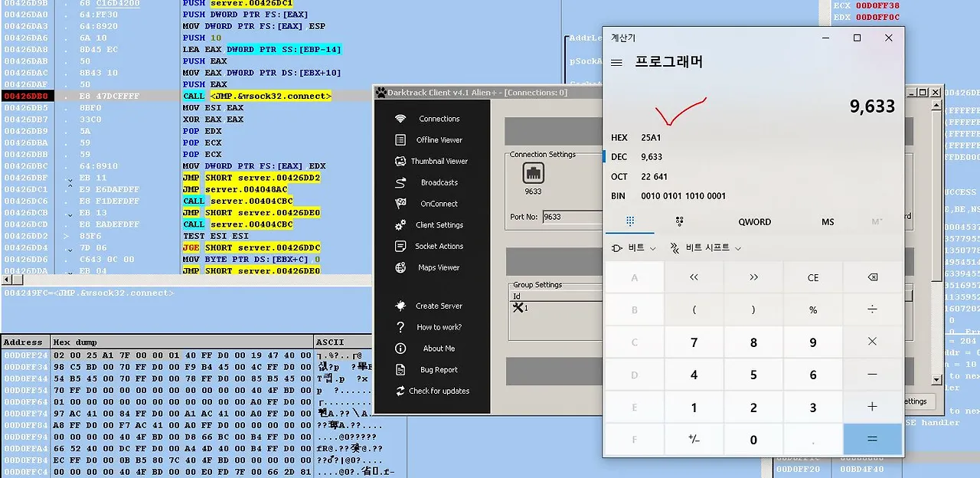Click digit 7 on calculator keypad
The image size is (980, 478).
tap(694, 342)
